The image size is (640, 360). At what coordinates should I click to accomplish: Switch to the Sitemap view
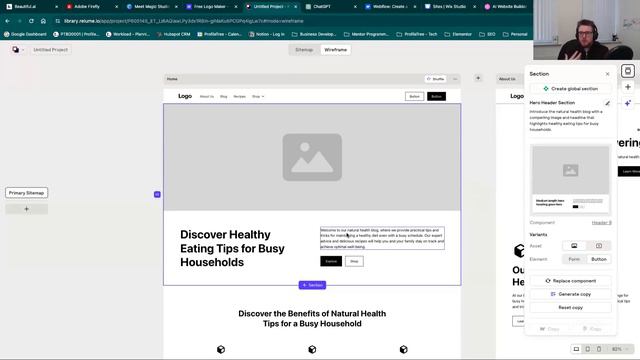pos(304,50)
